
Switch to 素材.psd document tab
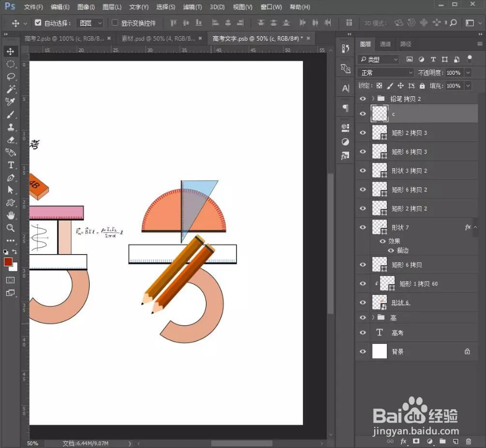158,38
